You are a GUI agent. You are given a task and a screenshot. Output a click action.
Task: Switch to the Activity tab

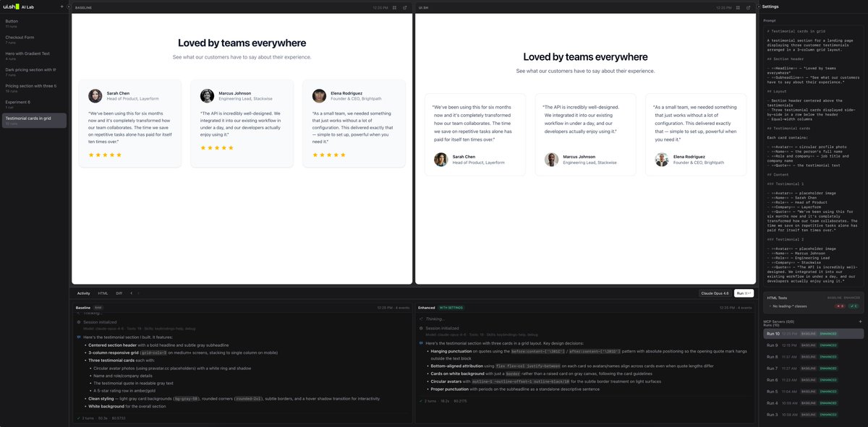pos(84,293)
